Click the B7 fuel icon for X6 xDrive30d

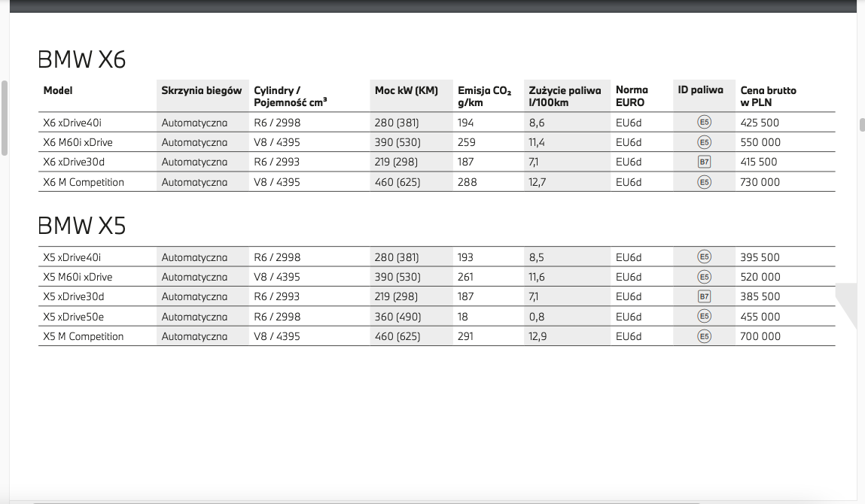704,162
